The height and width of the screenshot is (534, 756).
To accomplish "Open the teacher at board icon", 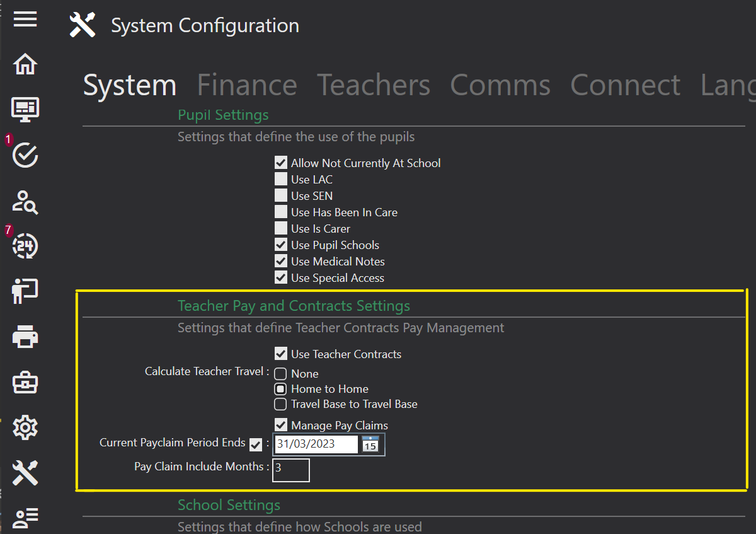I will pyautogui.click(x=25, y=291).
